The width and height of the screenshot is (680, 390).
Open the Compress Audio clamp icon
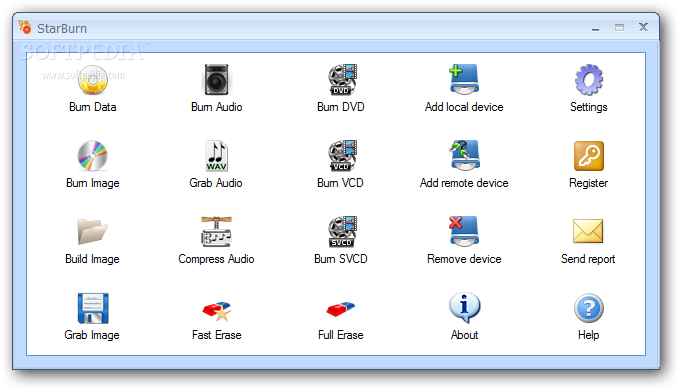[x=216, y=232]
